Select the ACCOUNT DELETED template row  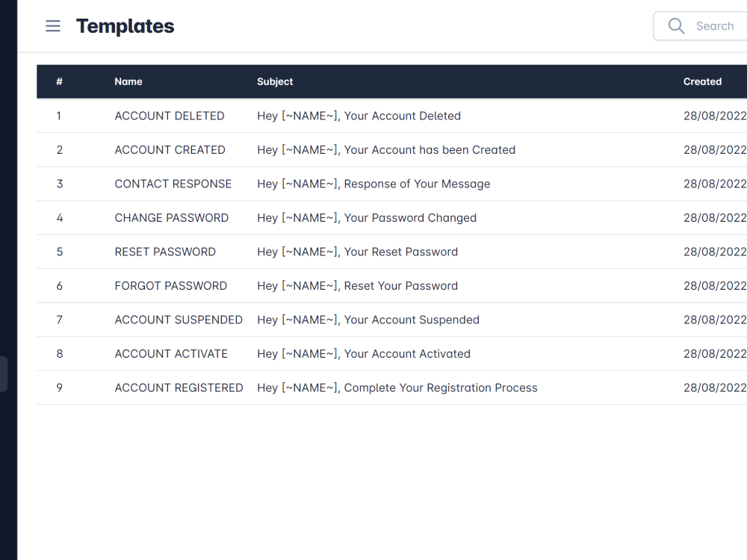[x=169, y=116]
